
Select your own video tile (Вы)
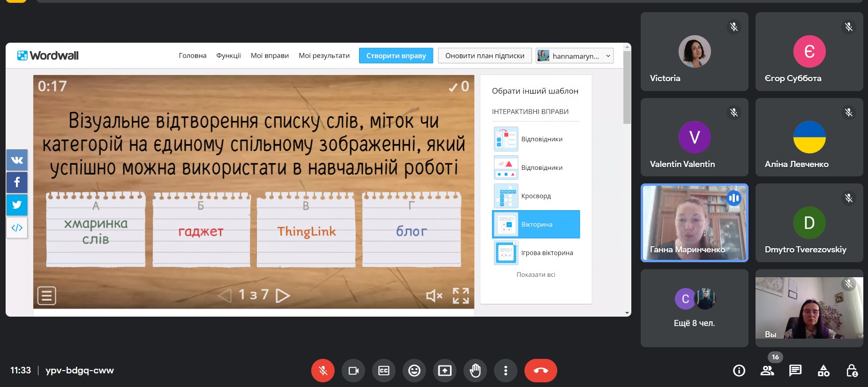(x=809, y=308)
